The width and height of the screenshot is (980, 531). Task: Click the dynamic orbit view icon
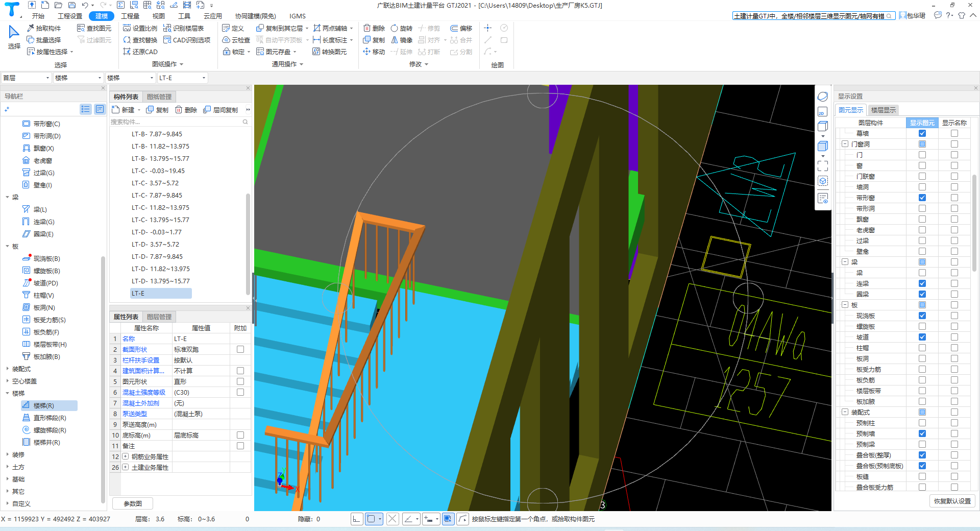[823, 96]
